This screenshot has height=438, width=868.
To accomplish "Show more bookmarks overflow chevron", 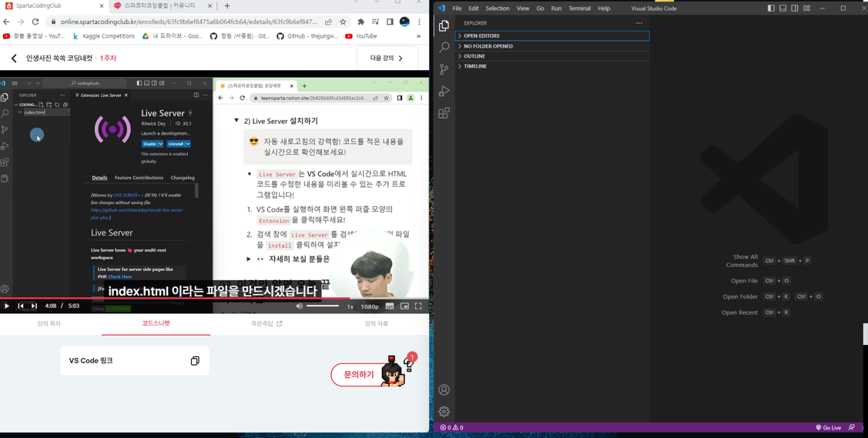I will click(418, 36).
